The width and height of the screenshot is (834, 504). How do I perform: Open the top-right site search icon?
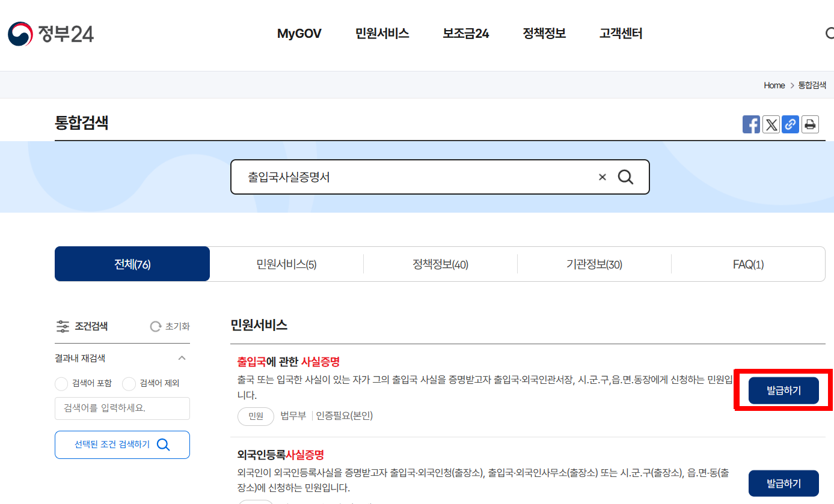tap(832, 34)
